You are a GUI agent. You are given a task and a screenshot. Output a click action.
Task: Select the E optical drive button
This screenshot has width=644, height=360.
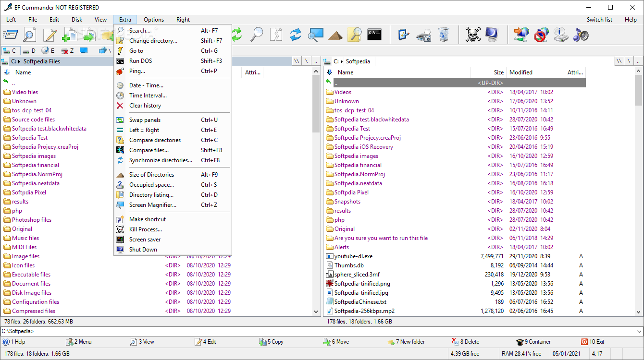tap(49, 50)
